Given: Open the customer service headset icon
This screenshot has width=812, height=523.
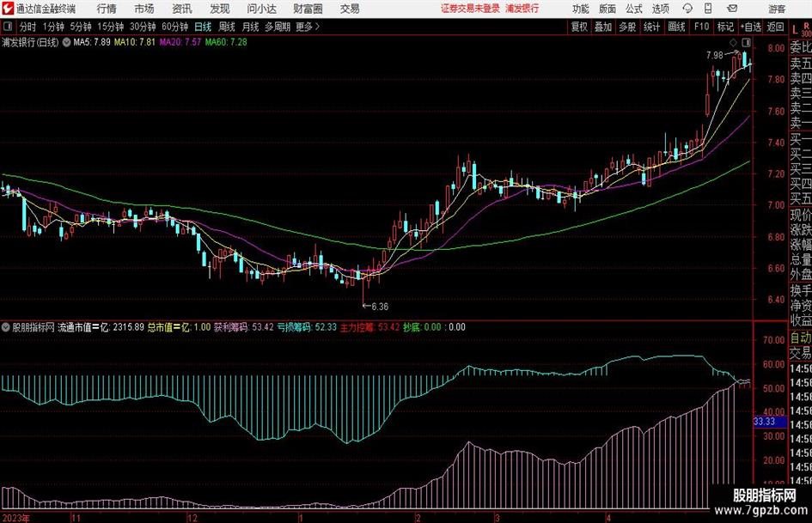Looking at the screenshot, I should coord(687,9).
